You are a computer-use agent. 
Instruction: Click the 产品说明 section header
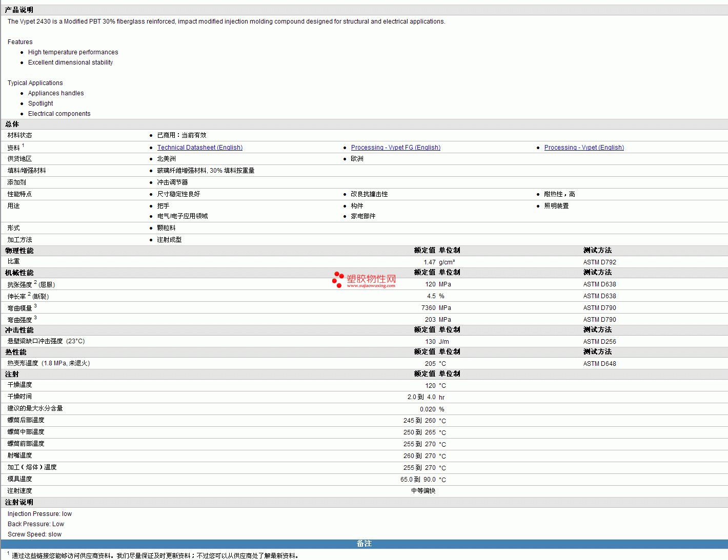coord(19,10)
